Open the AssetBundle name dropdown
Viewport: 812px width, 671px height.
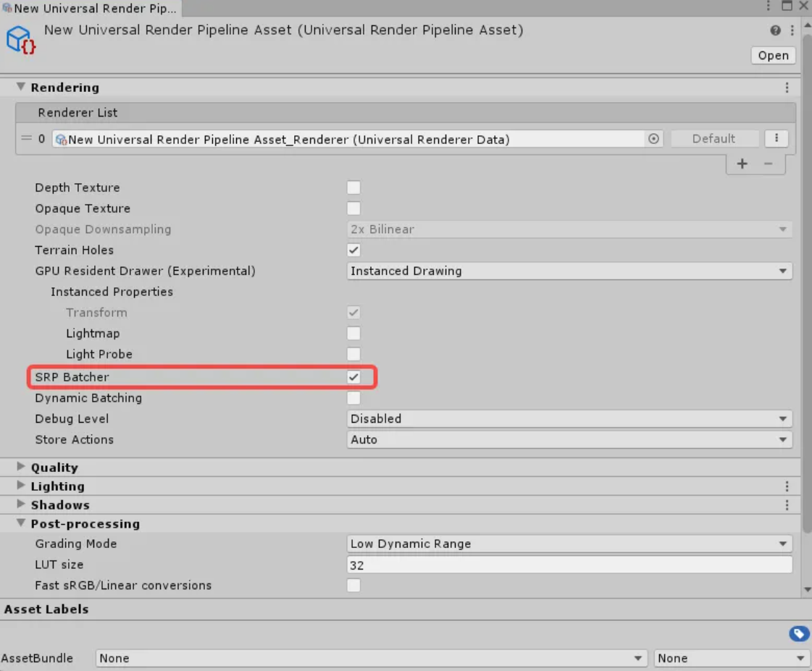coord(372,659)
